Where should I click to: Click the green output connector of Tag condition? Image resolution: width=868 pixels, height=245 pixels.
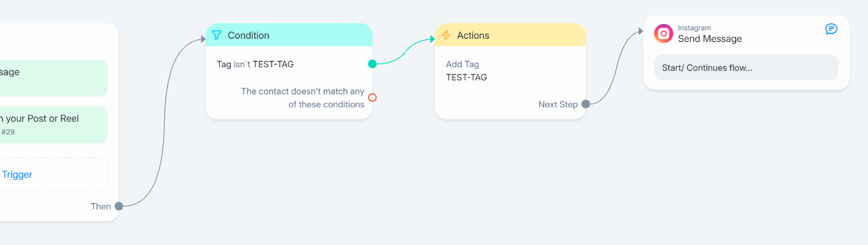point(372,64)
